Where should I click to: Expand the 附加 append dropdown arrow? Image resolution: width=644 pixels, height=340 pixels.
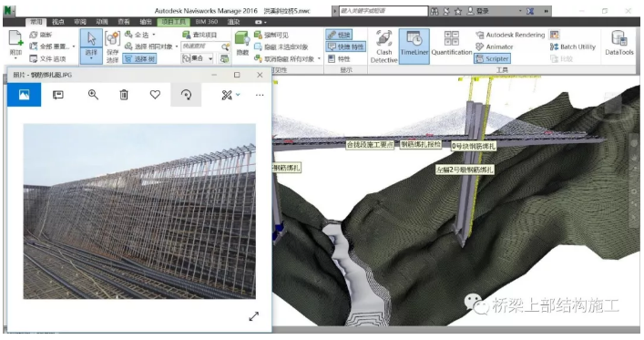15,58
